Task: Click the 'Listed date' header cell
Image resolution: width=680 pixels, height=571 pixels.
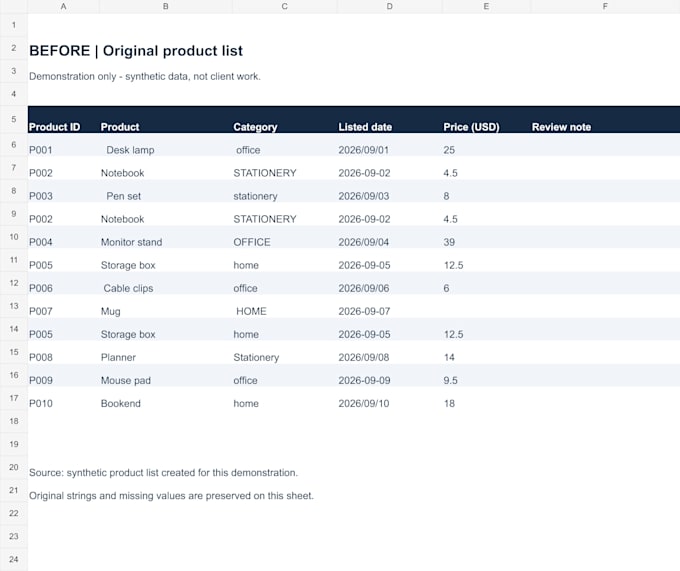Action: [389, 120]
